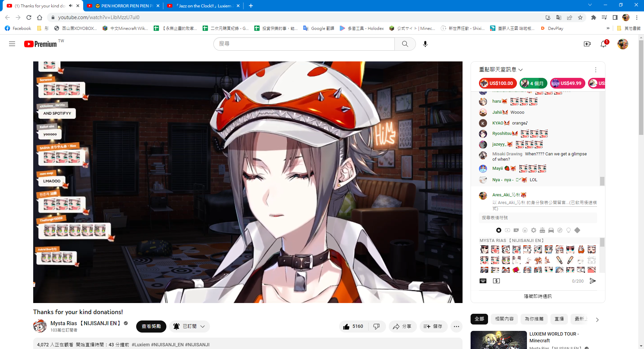Mute the first tab's audio speaker

[70, 6]
